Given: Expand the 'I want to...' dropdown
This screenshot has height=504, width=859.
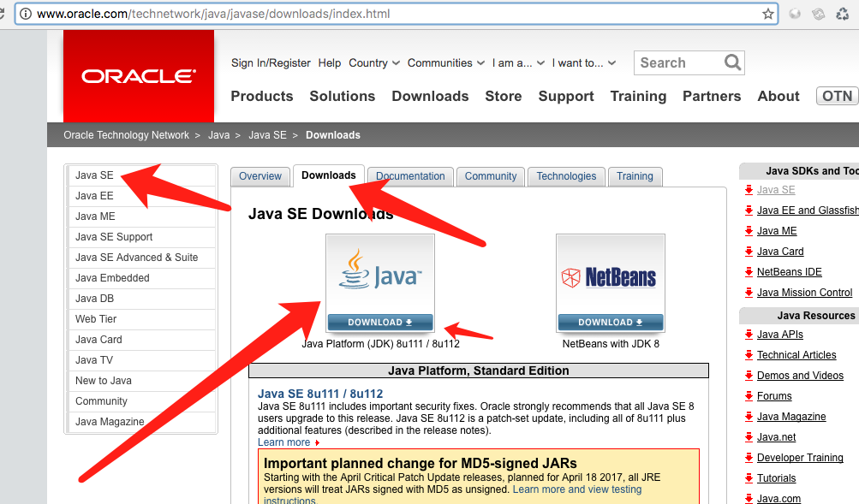Looking at the screenshot, I should (x=584, y=63).
